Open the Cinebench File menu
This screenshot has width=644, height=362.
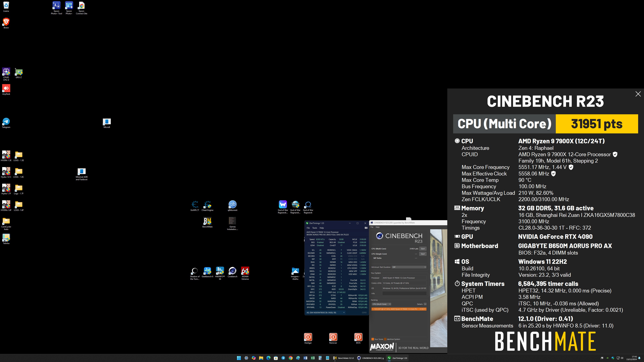click(372, 227)
